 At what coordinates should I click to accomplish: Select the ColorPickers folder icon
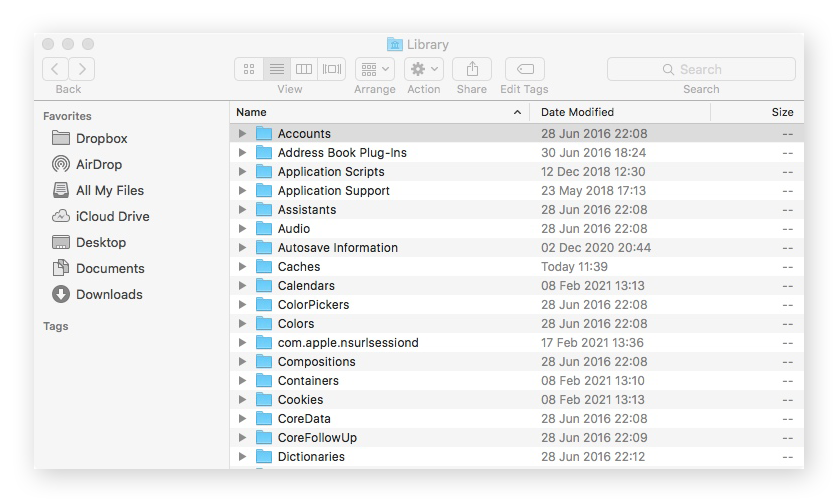[x=264, y=304]
